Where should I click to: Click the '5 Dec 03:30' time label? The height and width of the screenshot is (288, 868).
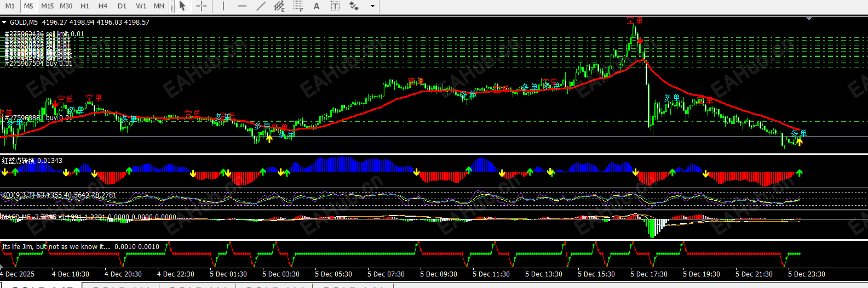coord(281,274)
